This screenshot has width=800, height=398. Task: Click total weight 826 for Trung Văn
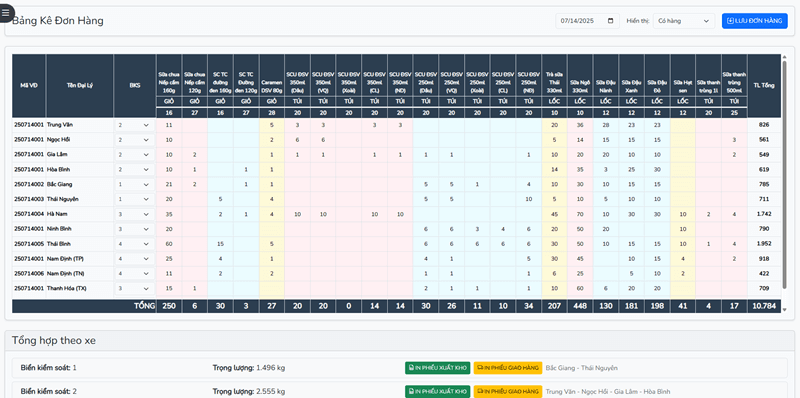tap(764, 125)
